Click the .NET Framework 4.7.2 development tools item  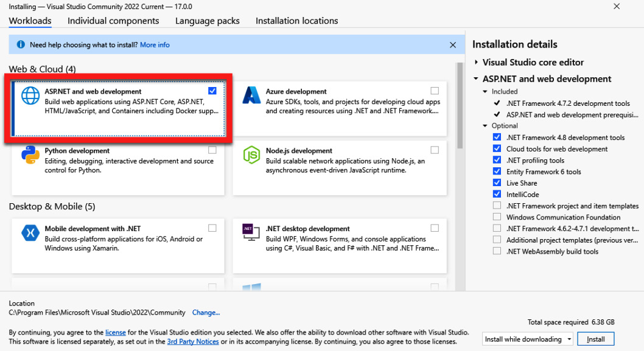568,103
